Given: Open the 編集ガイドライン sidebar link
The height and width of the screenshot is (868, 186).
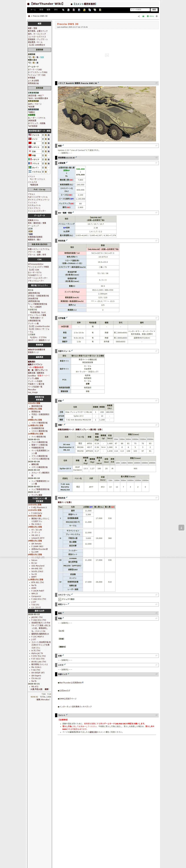Looking at the screenshot, I should (35, 364).
